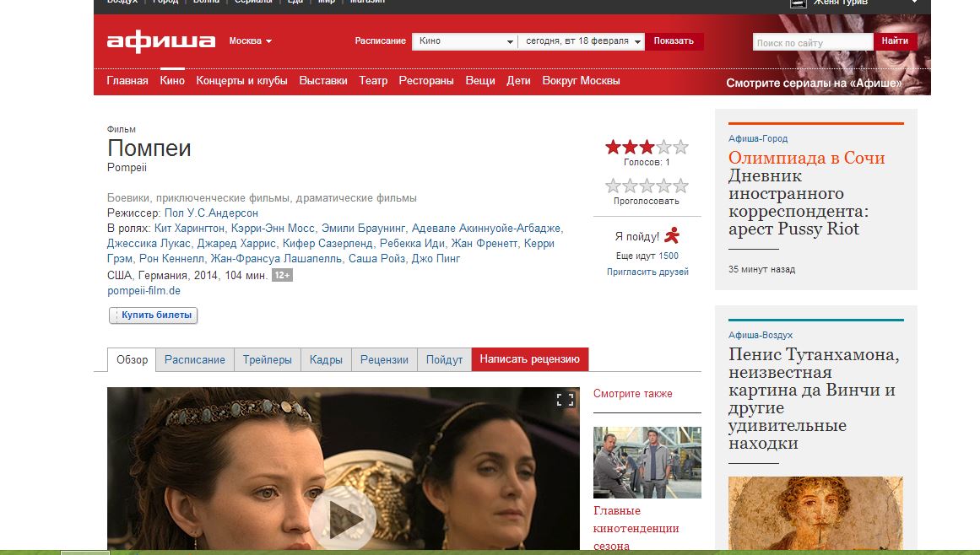Screen dimensions: 980x555
Task: Open actor link Джаред Харрис
Action: click(x=236, y=244)
